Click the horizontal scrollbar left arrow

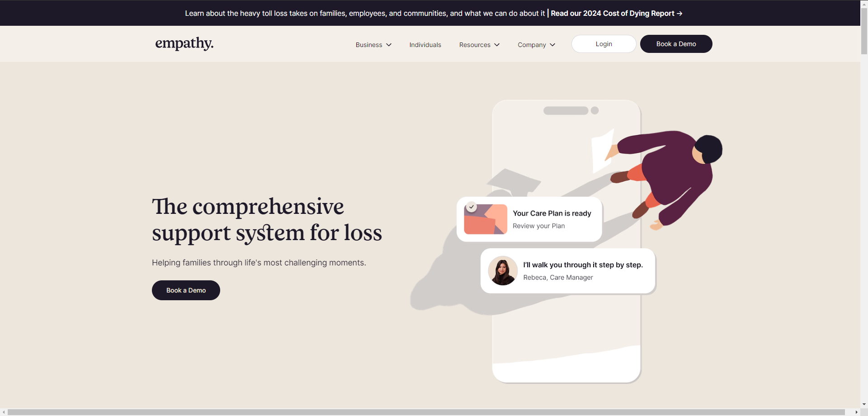tap(4, 412)
